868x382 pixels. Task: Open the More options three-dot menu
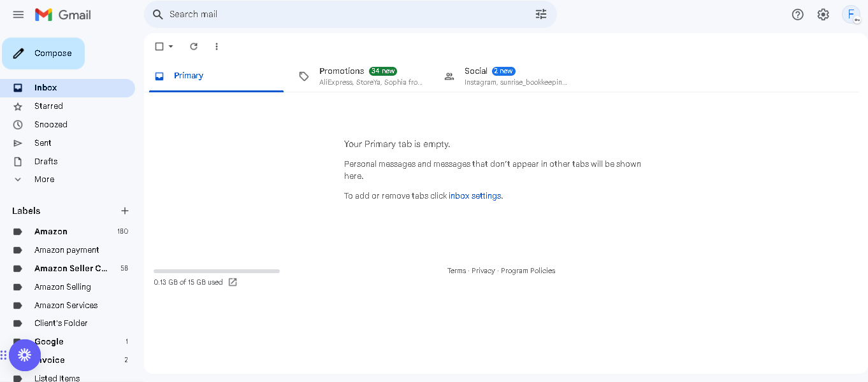(x=217, y=46)
